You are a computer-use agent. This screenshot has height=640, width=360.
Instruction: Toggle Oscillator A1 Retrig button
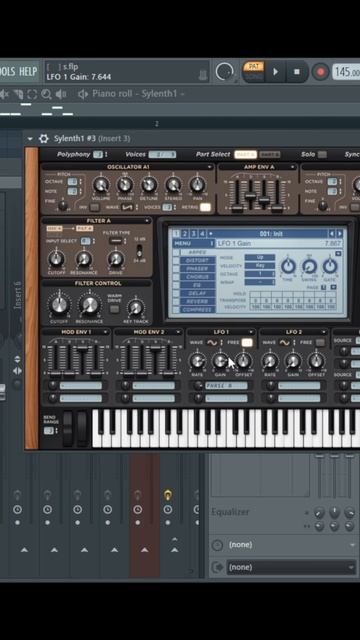[205, 207]
